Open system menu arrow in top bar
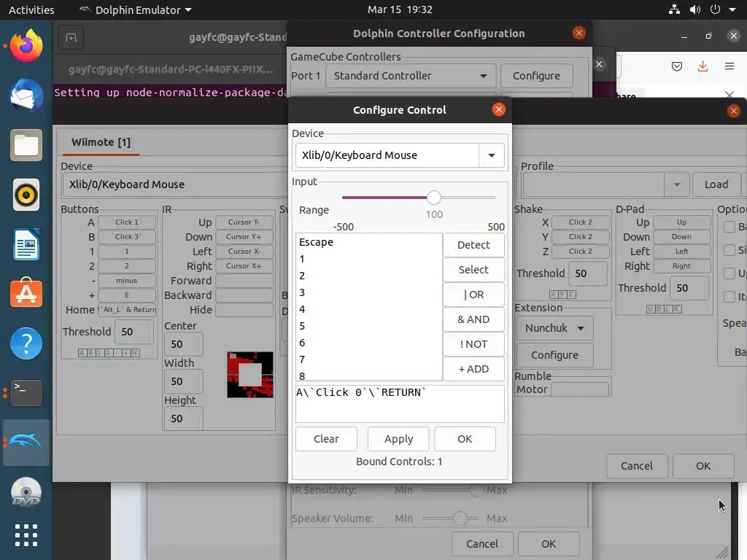Screen dimensions: 747x560 [x=732, y=9]
